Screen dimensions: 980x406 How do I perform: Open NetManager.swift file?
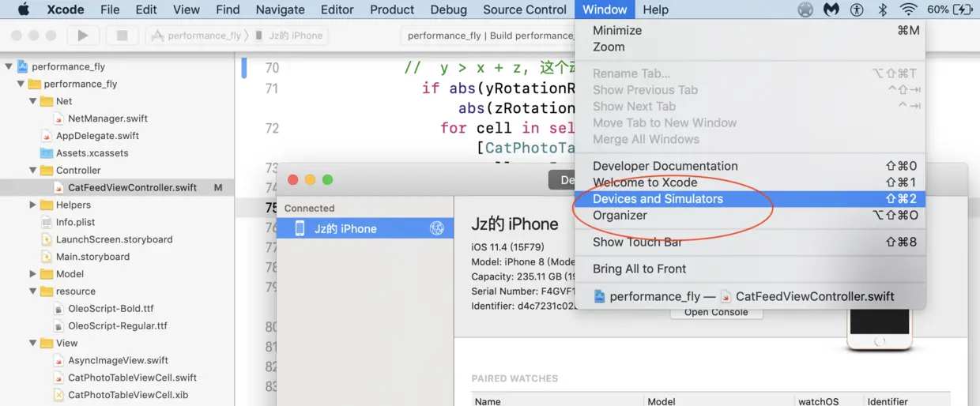pos(108,118)
